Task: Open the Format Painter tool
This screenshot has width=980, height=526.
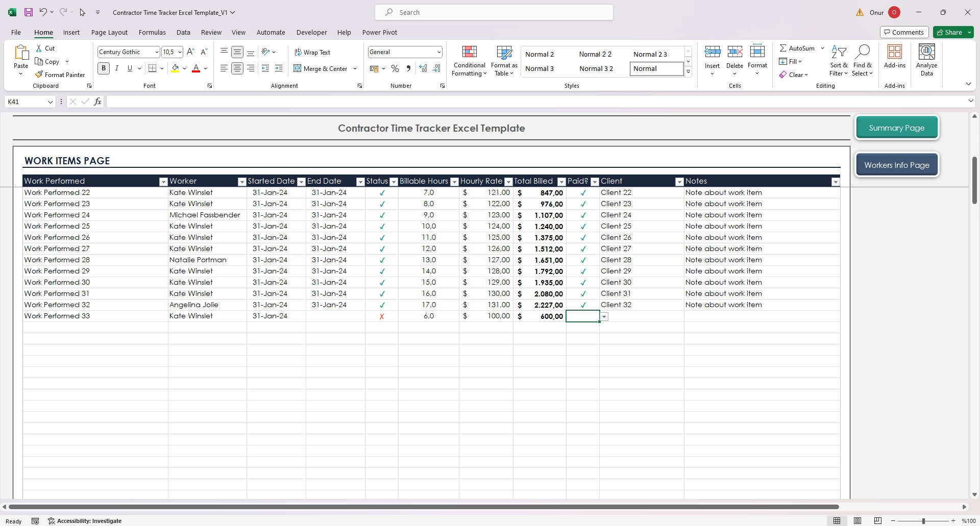Action: click(60, 74)
